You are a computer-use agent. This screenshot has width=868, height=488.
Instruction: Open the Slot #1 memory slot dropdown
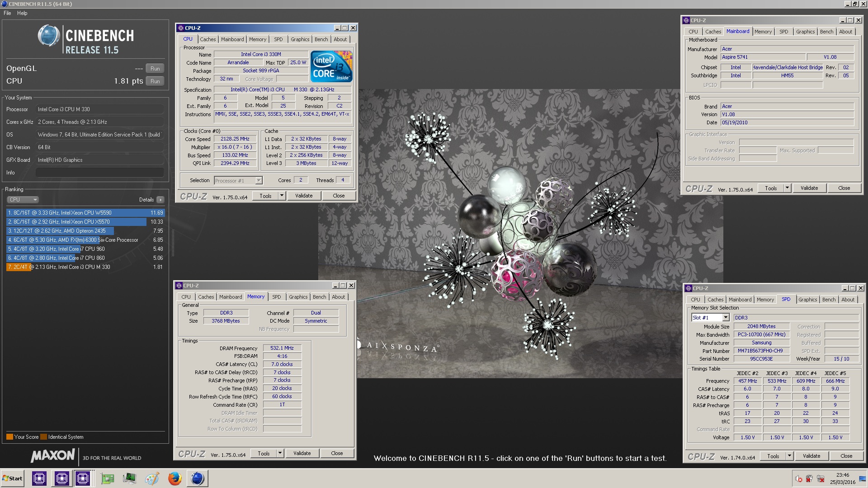tap(726, 318)
